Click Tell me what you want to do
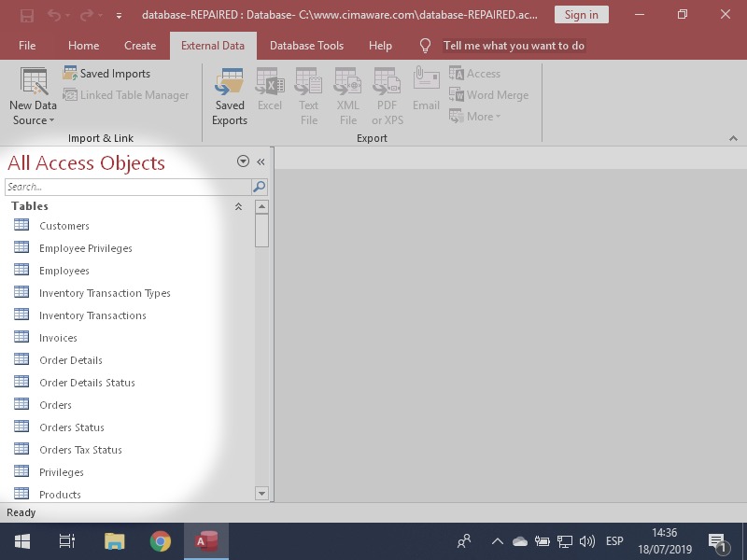The width and height of the screenshot is (747, 560). (x=514, y=46)
